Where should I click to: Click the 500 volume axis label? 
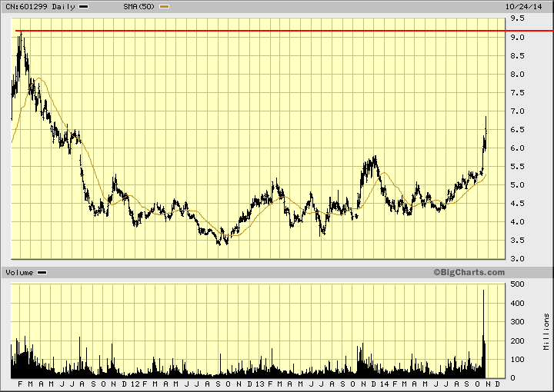coord(516,284)
